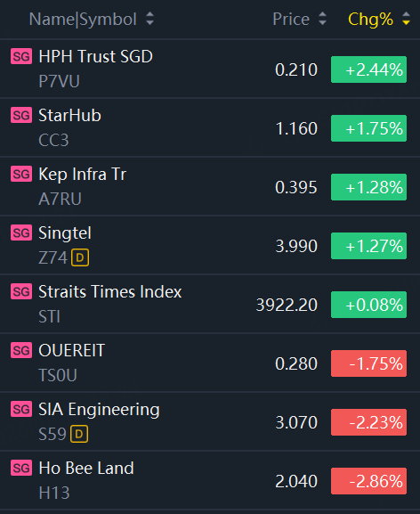Select the Price column header label
420x514 pixels.
coord(291,19)
